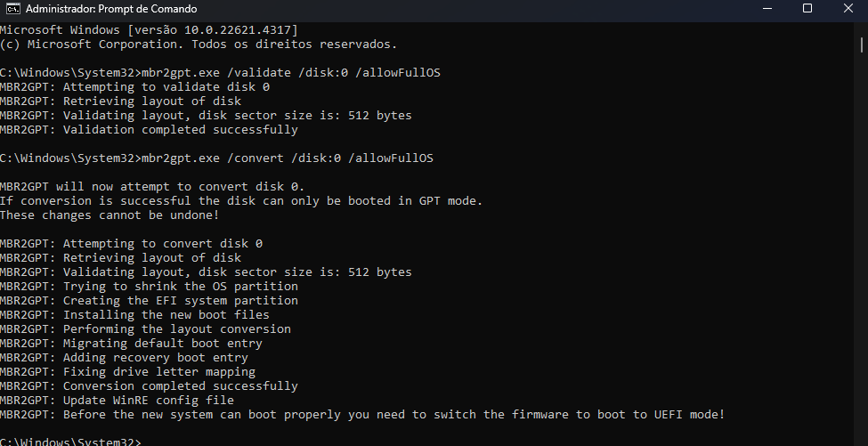Click the 'Conversion completed successfully' output line
The image size is (868, 446).
point(149,385)
